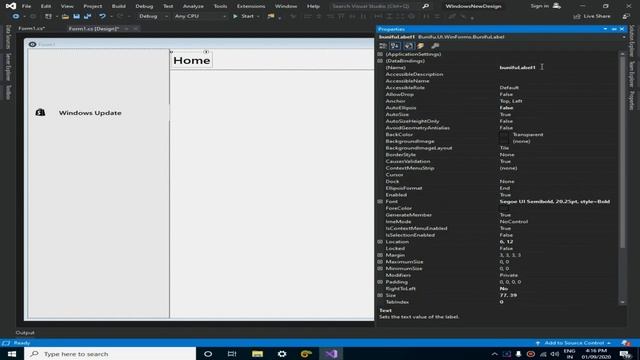Click the New Project toolbar icon
The height and width of the screenshot is (360, 640).
pyautogui.click(x=48, y=16)
